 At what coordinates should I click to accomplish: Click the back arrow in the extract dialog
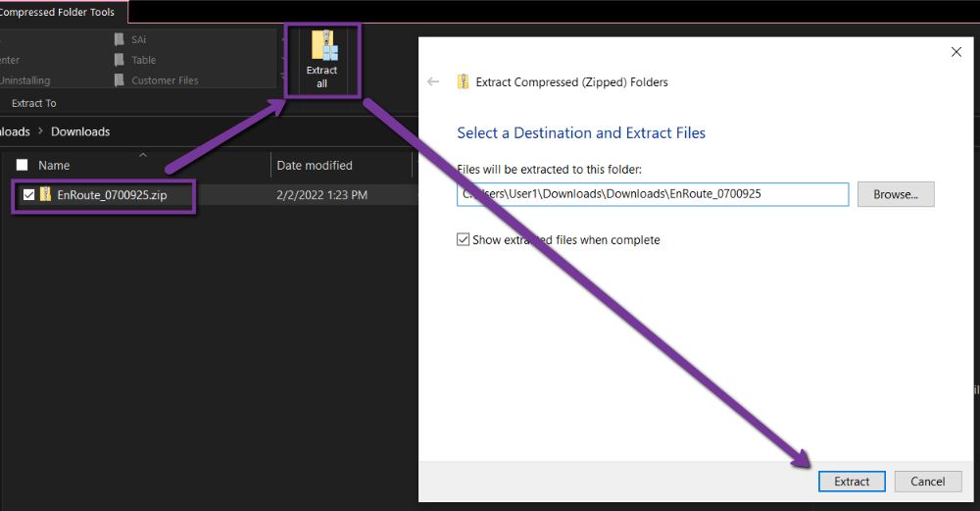433,82
